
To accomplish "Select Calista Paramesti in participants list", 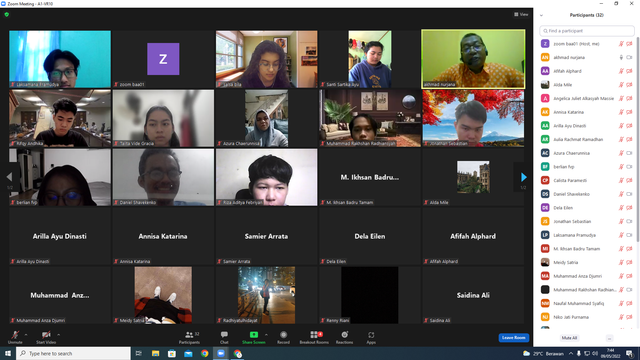I will click(x=587, y=180).
